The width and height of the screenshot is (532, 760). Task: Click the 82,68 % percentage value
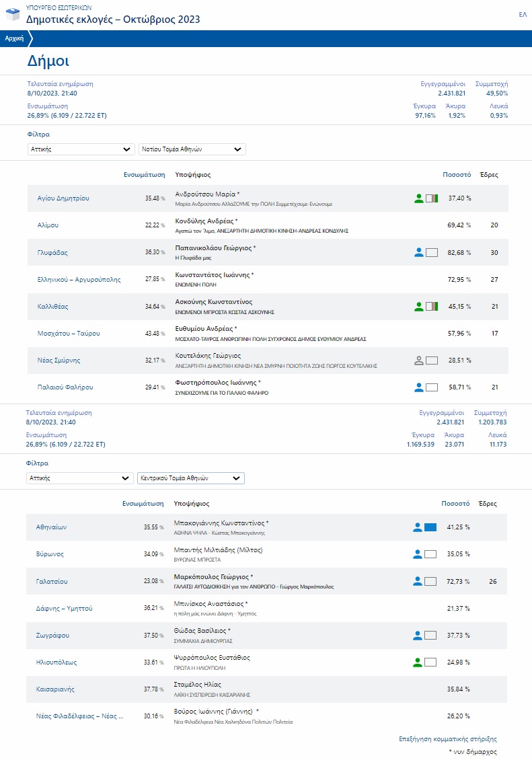coord(459,252)
